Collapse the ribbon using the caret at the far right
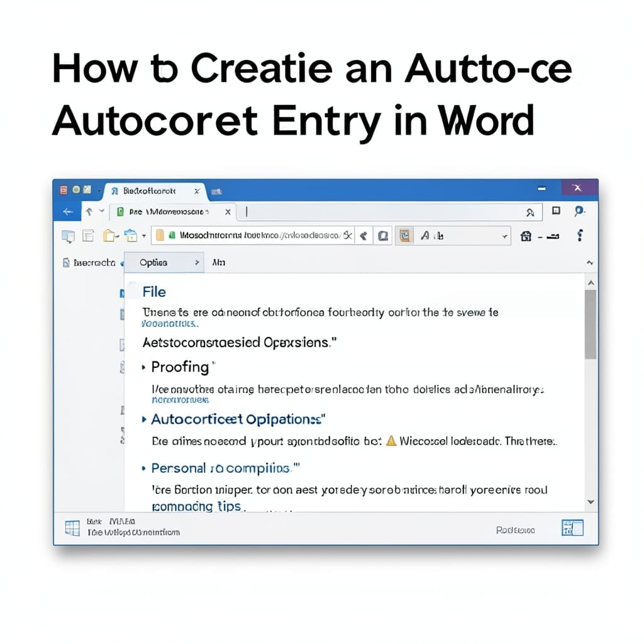This screenshot has height=644, width=644. [x=590, y=262]
